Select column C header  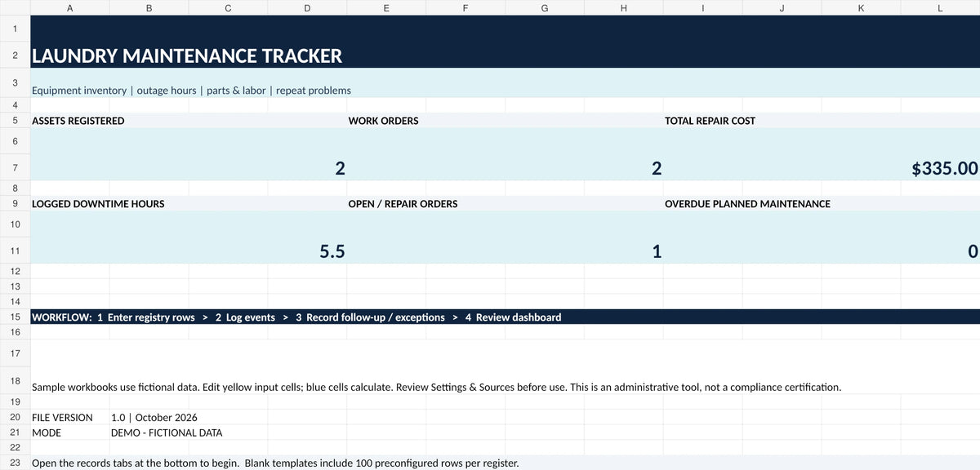pos(228,8)
